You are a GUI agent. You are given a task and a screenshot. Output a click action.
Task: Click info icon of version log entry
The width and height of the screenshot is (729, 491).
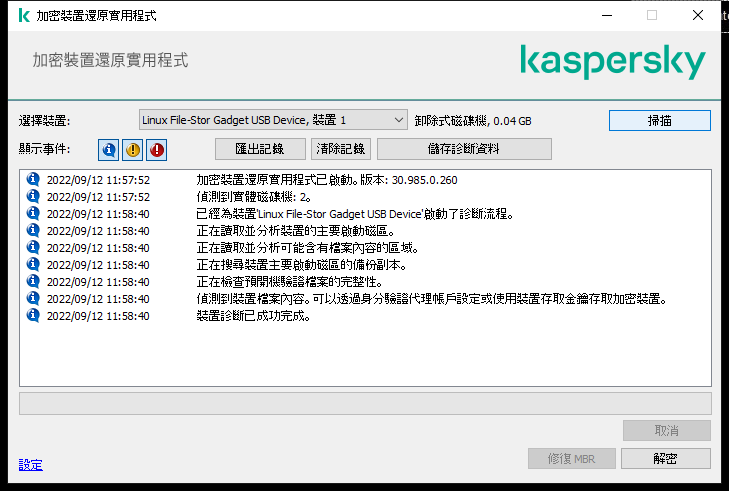click(x=33, y=179)
